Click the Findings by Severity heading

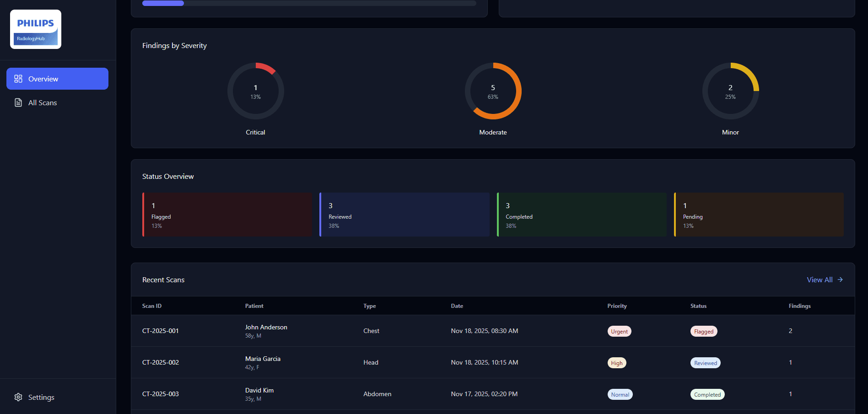(174, 46)
